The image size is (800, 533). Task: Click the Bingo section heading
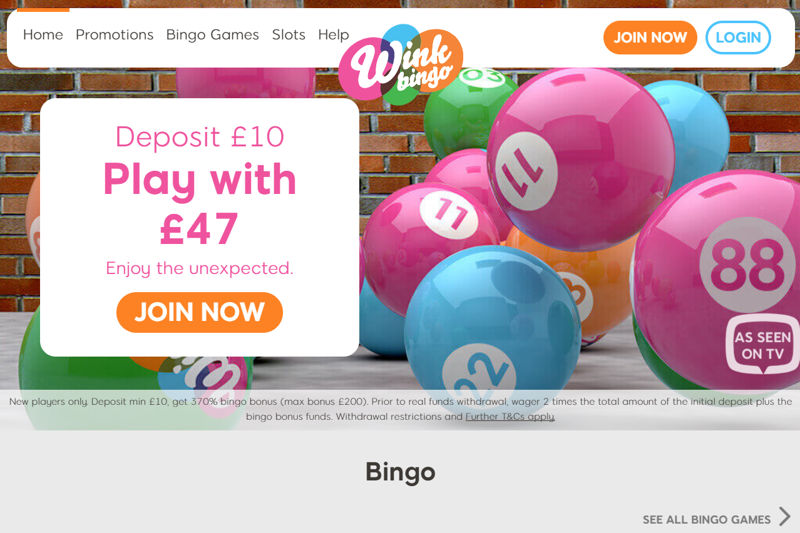point(401,472)
